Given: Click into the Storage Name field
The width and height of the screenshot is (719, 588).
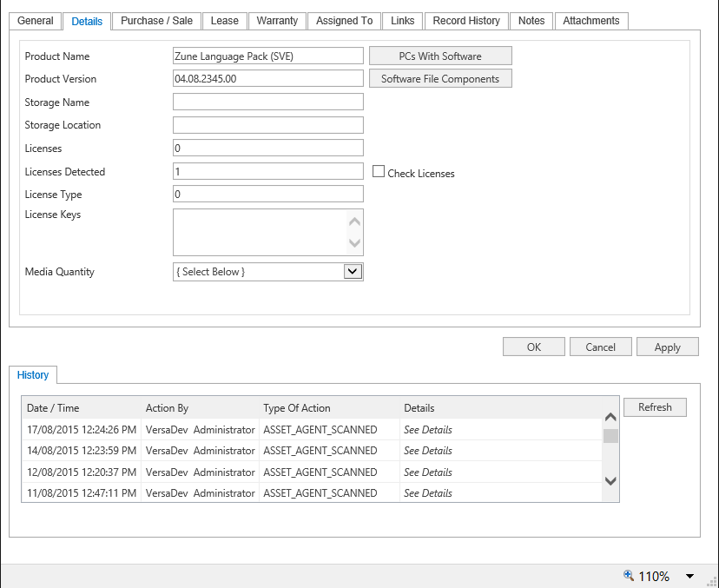Looking at the screenshot, I should point(268,102).
